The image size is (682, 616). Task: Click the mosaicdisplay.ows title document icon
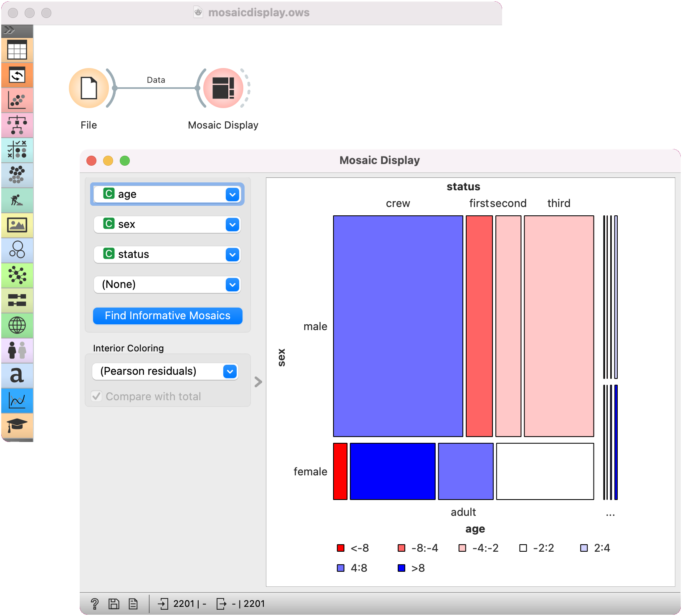point(198,12)
